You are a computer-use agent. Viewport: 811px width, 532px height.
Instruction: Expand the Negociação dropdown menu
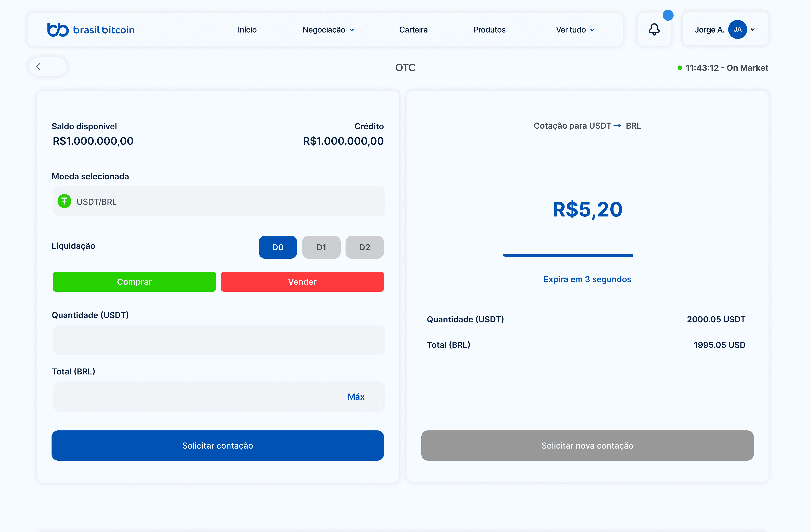click(x=328, y=30)
